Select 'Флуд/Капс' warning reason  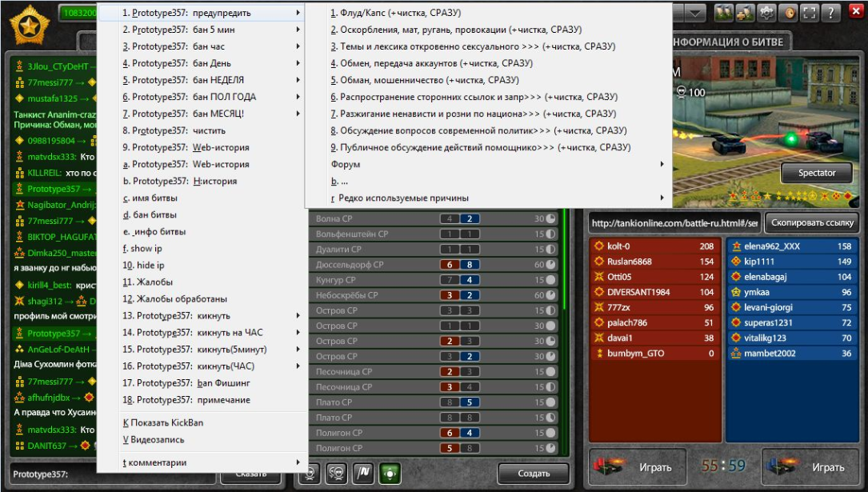(396, 13)
